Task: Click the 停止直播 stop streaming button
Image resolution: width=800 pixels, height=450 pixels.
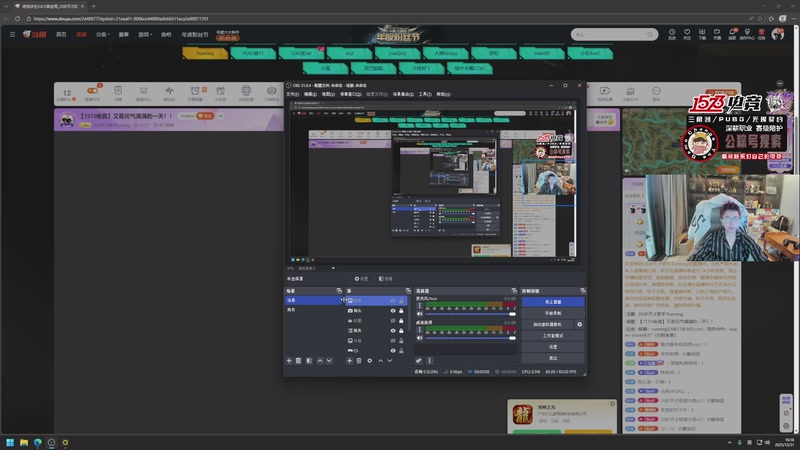Action: (x=553, y=302)
